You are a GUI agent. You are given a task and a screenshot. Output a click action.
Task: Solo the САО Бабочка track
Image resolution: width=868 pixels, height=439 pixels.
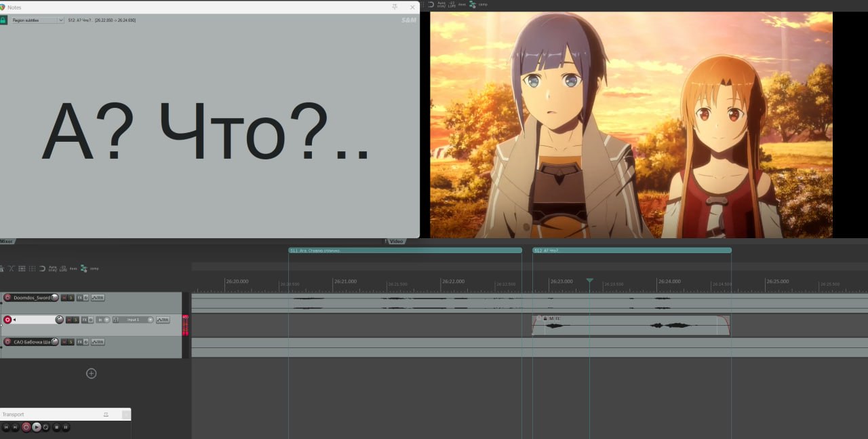pyautogui.click(x=71, y=342)
